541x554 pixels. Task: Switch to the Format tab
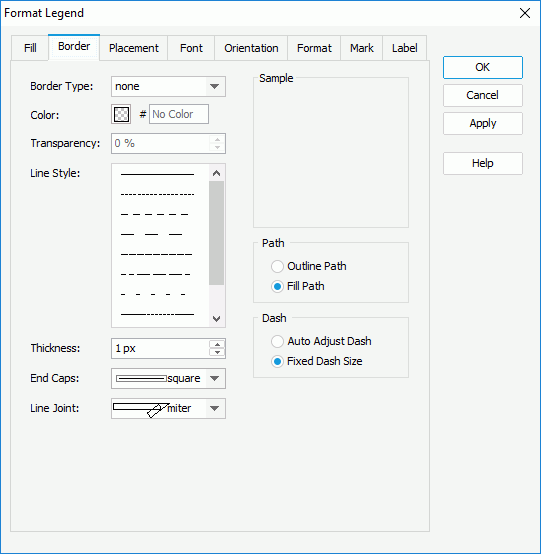(314, 48)
